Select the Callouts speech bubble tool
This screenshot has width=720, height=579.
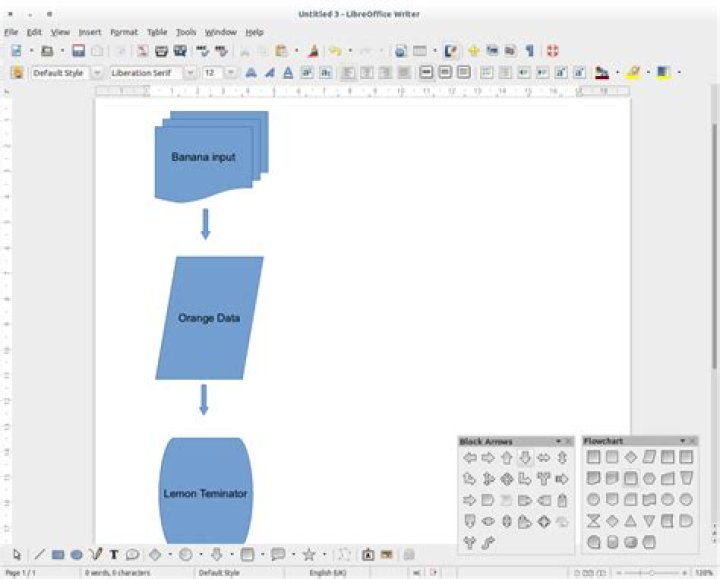coord(132,555)
